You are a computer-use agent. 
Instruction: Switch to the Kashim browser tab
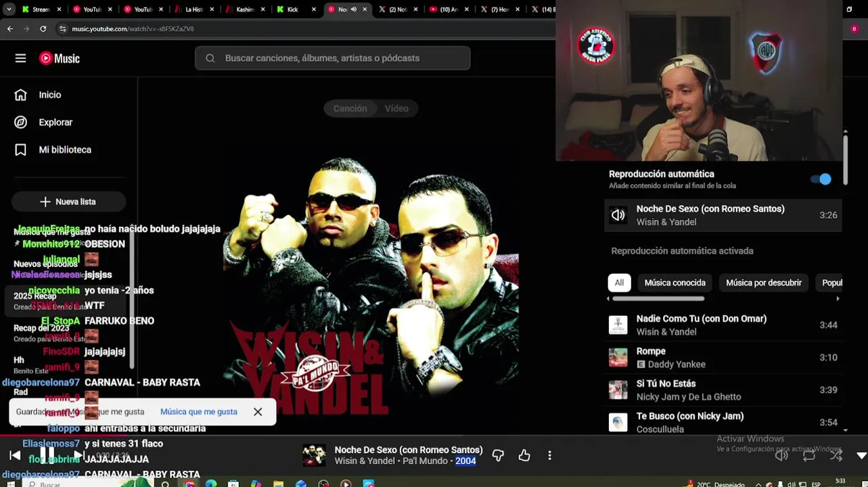click(x=245, y=9)
